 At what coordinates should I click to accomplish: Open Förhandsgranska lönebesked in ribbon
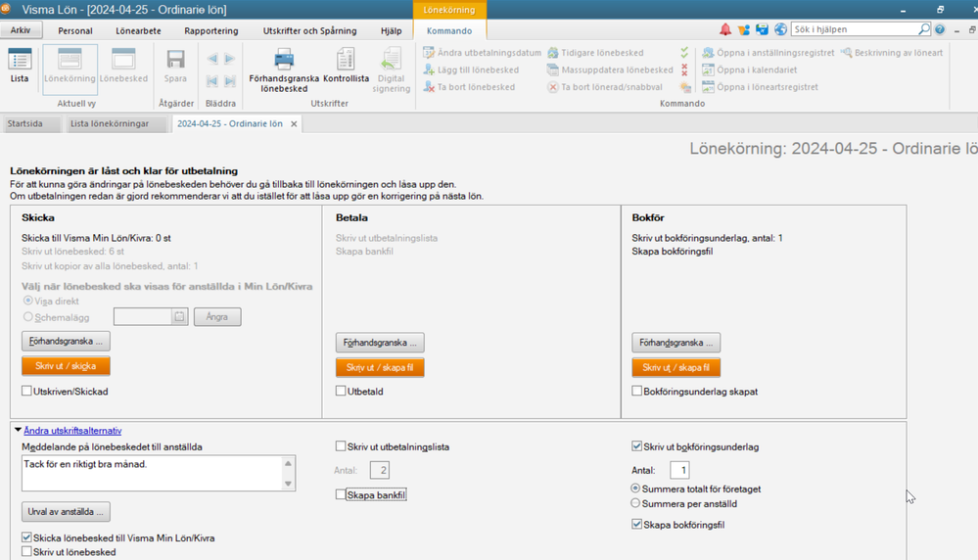[284, 68]
